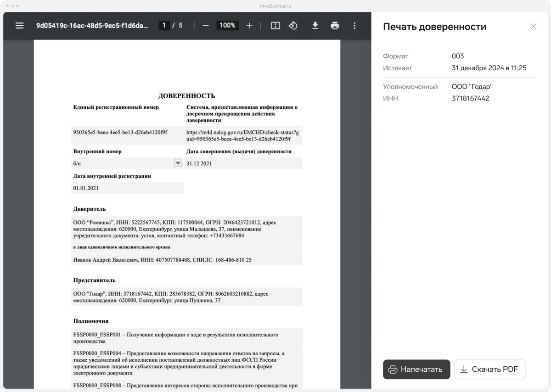551x392 pixels.
Task: Click the Доверитель section heading
Action: 90,209
